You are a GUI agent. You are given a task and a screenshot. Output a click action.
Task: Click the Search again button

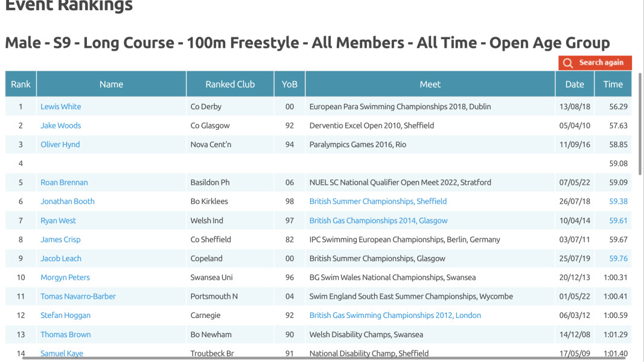595,63
